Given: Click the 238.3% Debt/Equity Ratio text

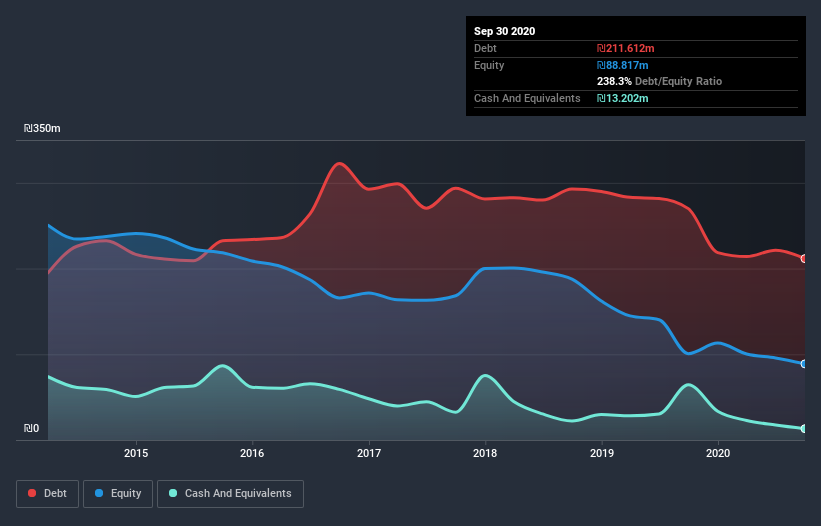Looking at the screenshot, I should point(659,81).
